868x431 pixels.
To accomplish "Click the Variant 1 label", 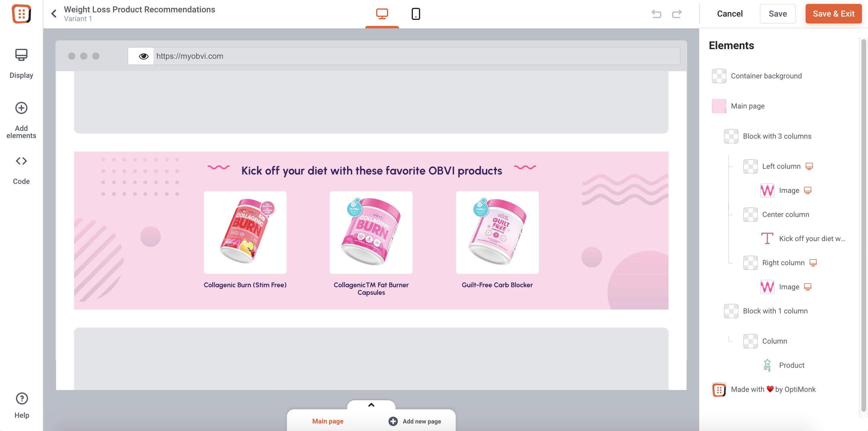I will [x=78, y=19].
